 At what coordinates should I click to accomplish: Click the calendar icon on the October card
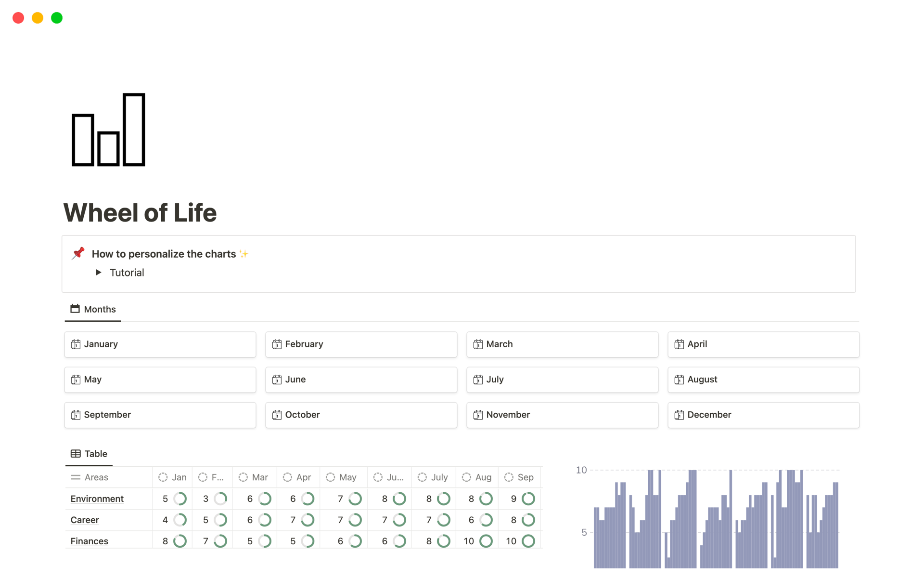click(x=277, y=415)
